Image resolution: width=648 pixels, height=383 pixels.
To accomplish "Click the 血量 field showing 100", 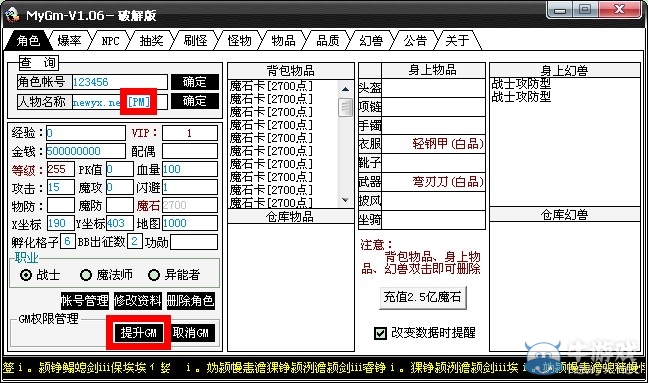I will click(190, 169).
